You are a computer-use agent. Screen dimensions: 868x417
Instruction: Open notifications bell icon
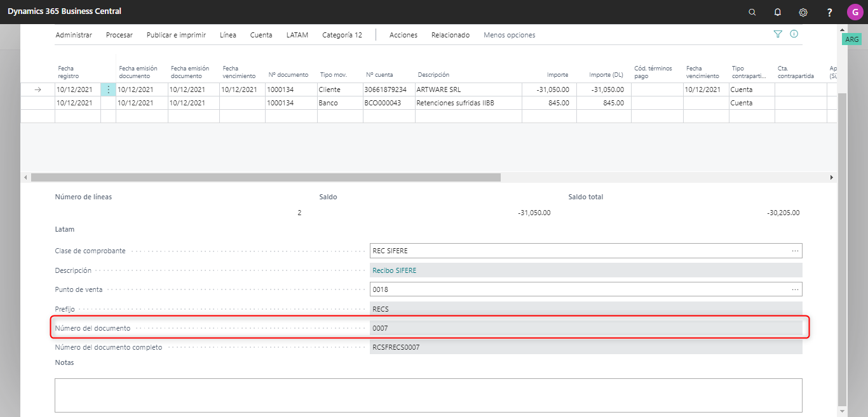pos(778,12)
